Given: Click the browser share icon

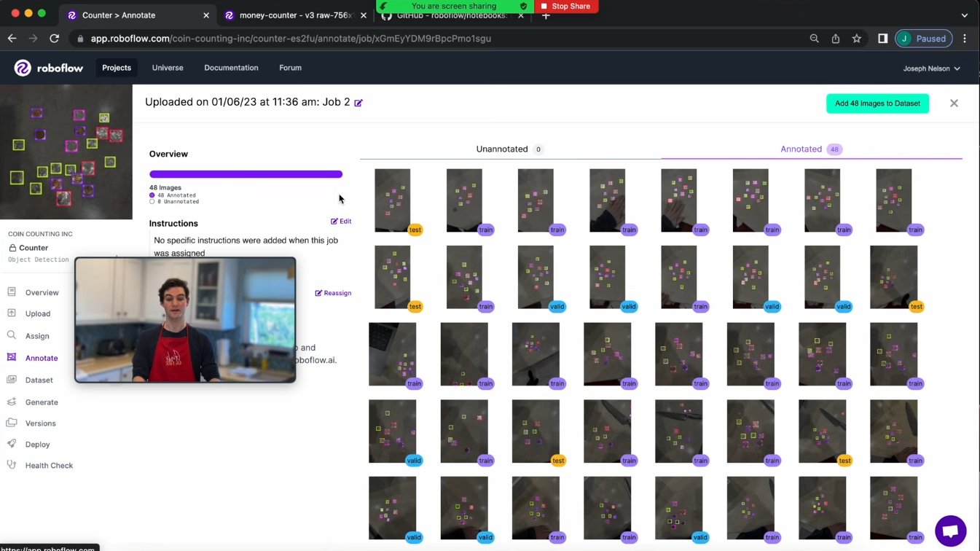Looking at the screenshot, I should (x=836, y=39).
